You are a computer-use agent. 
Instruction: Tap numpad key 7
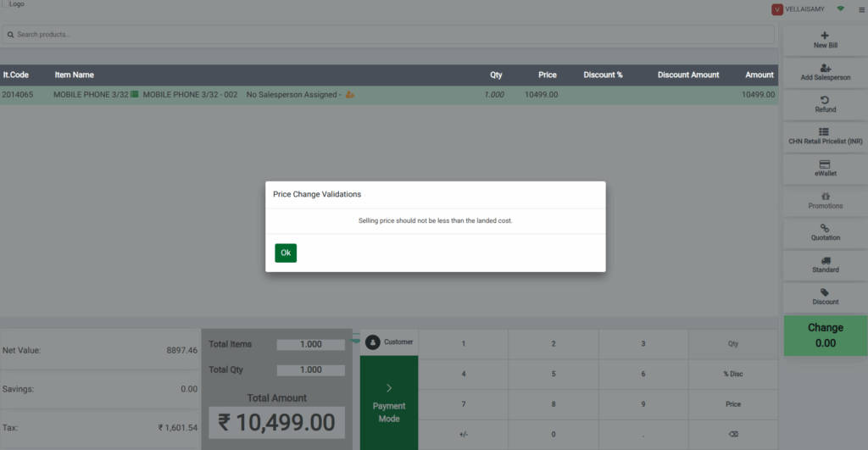click(464, 404)
